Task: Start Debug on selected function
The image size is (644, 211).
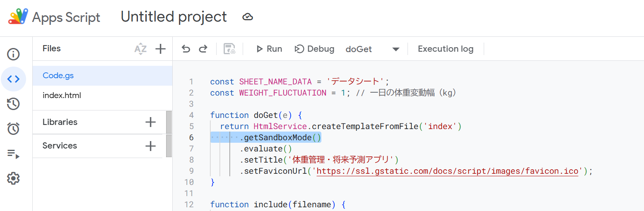Action: point(314,49)
